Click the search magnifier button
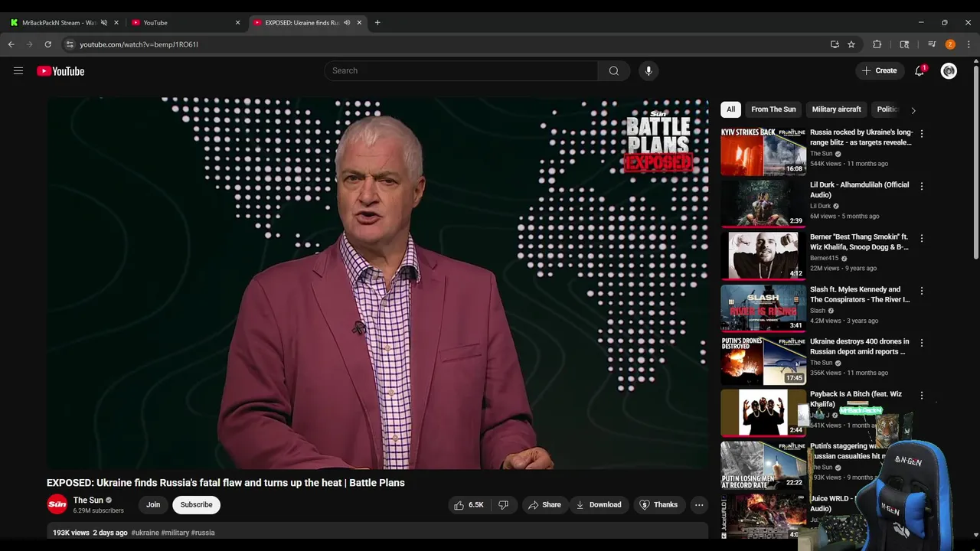Image resolution: width=980 pixels, height=551 pixels. point(614,70)
